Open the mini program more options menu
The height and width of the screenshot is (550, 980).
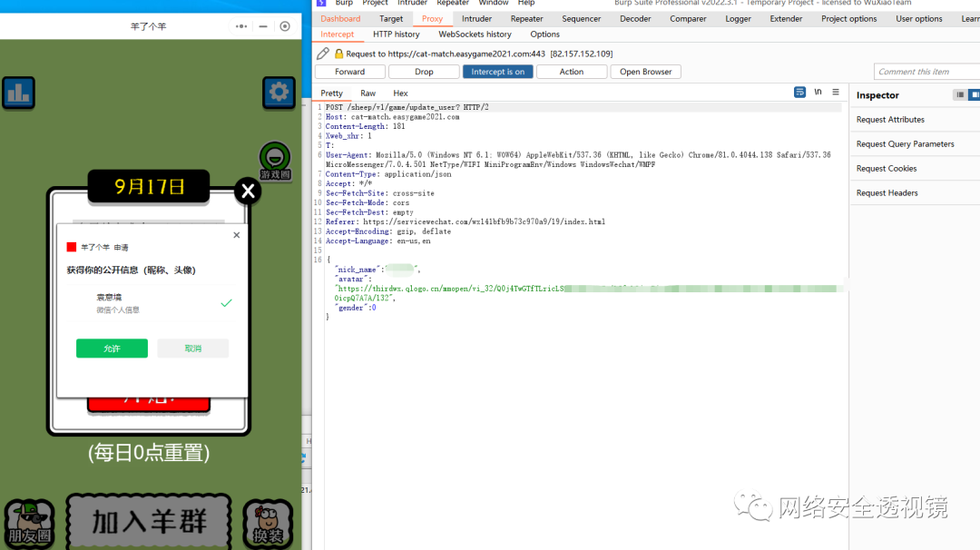(x=241, y=26)
